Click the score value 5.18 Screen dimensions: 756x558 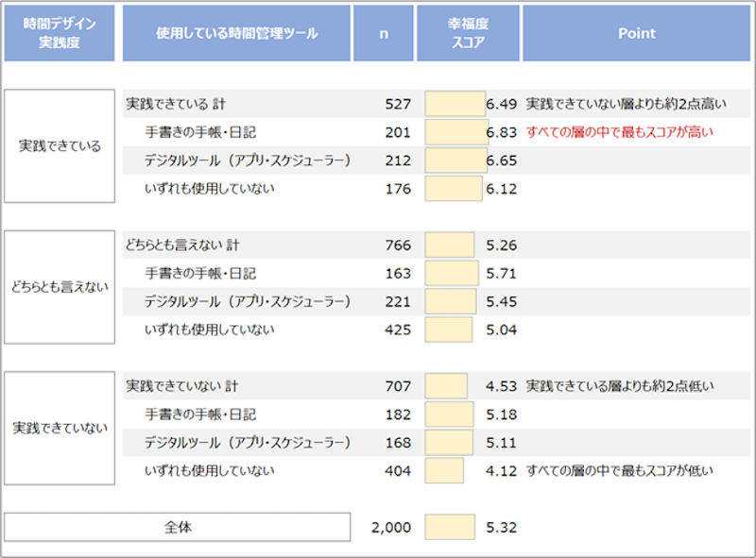[x=502, y=414]
